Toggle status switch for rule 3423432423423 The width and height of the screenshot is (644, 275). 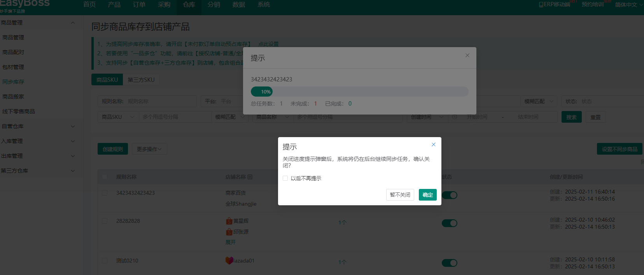coord(450,195)
